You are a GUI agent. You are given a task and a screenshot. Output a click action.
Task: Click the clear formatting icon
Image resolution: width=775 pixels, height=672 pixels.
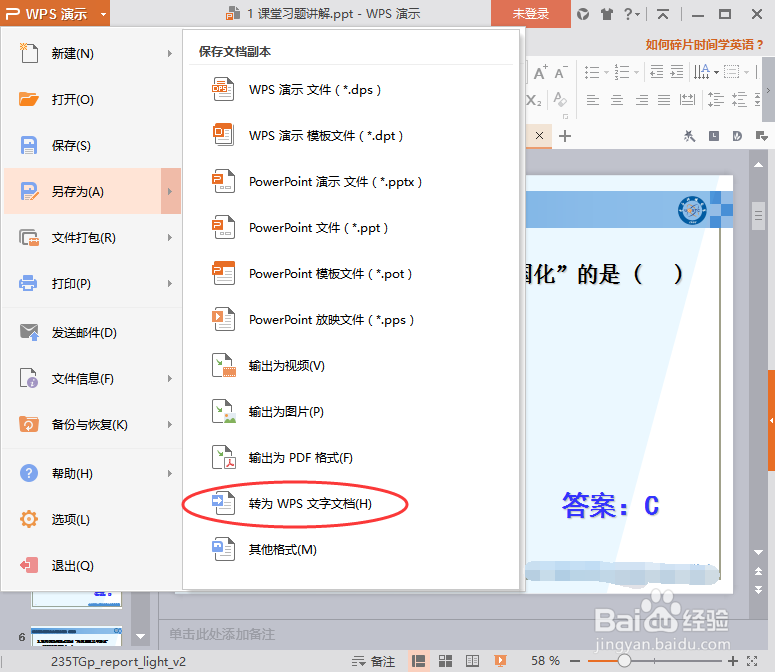560,100
